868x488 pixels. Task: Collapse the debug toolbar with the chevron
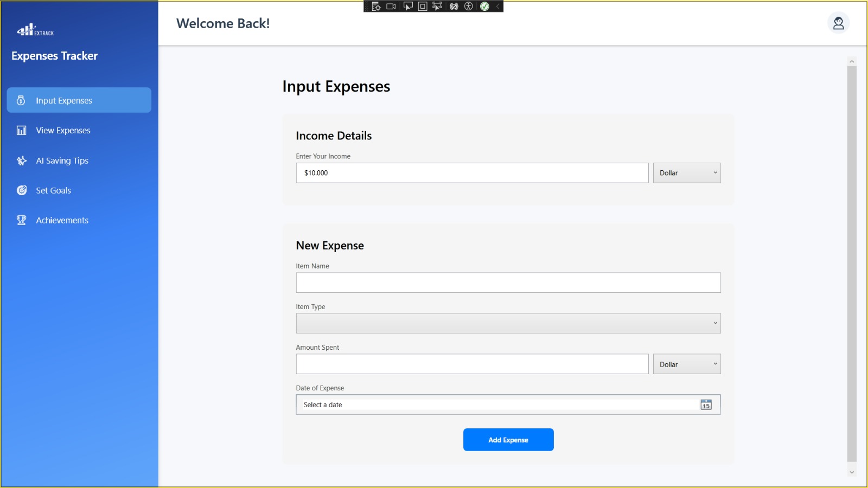click(497, 7)
